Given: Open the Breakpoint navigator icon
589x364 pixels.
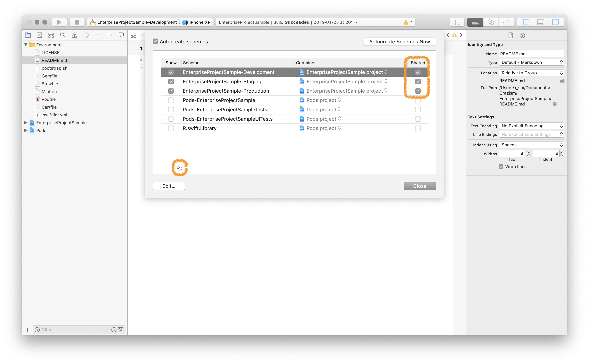Looking at the screenshot, I should pos(109,35).
